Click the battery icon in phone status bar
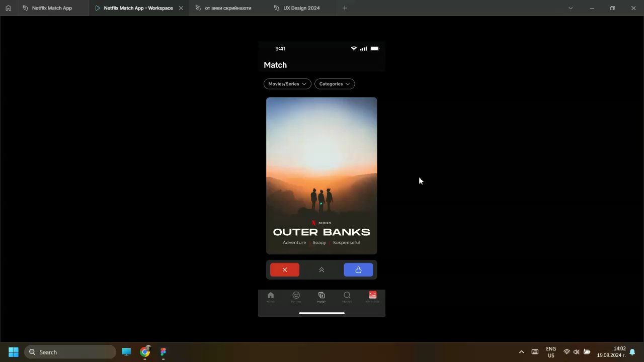The width and height of the screenshot is (644, 362). tap(374, 49)
